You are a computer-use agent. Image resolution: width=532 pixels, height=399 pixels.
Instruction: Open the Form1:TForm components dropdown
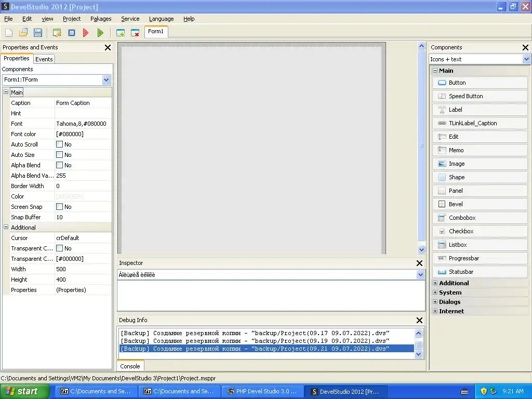[106, 80]
